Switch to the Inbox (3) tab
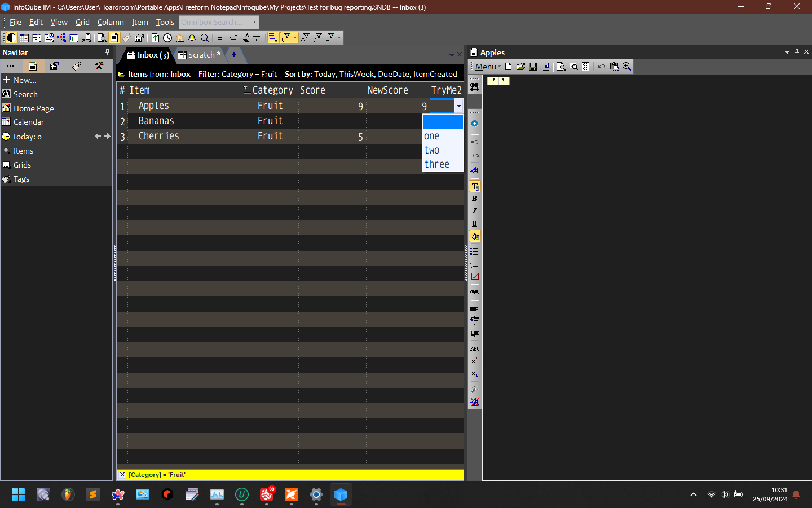The height and width of the screenshot is (508, 812). pyautogui.click(x=148, y=55)
